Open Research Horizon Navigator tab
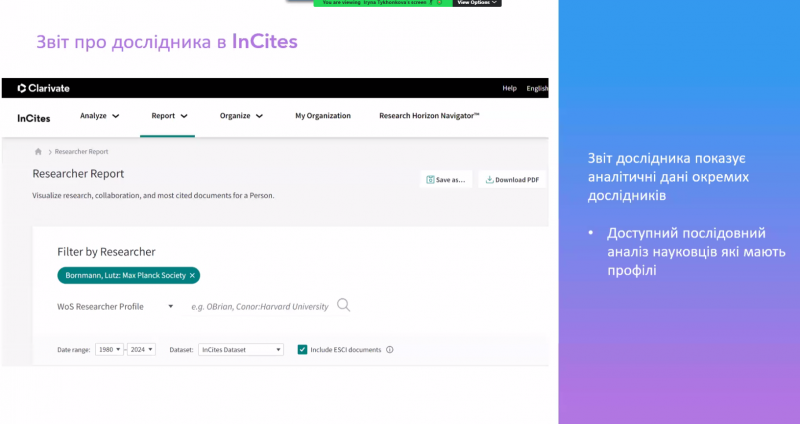Image resolution: width=800 pixels, height=424 pixels. tap(429, 116)
